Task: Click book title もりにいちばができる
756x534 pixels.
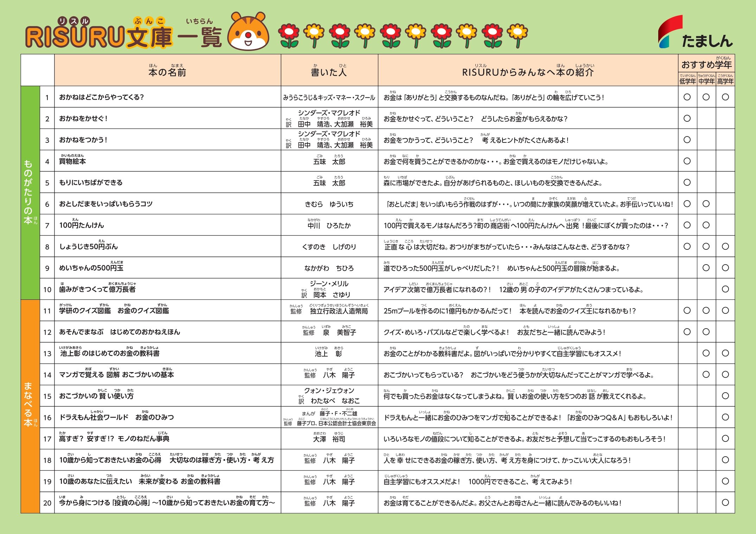Action: [x=91, y=183]
